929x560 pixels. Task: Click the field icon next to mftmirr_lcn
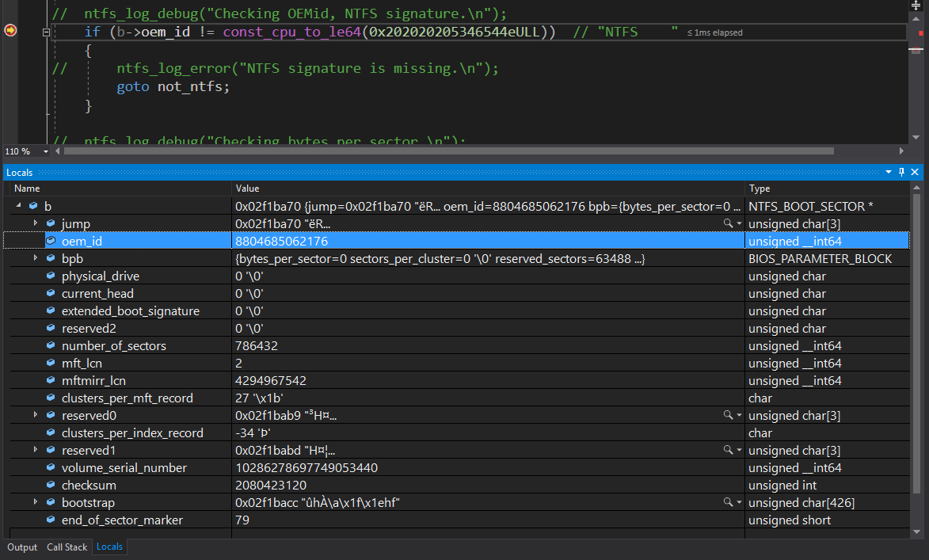(51, 380)
